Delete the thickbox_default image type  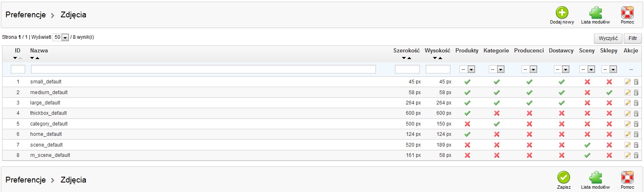tap(636, 113)
